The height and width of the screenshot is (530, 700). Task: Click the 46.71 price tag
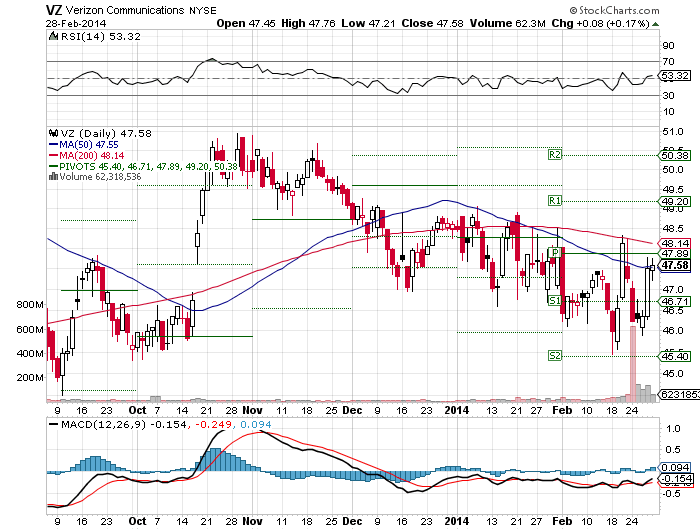675,301
